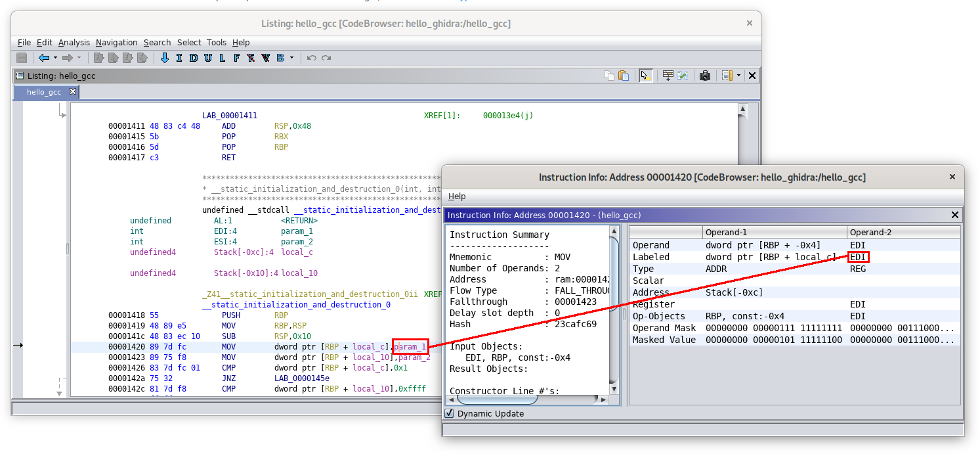Click the gray forward navigation arrow
The image size is (980, 454).
click(67, 58)
